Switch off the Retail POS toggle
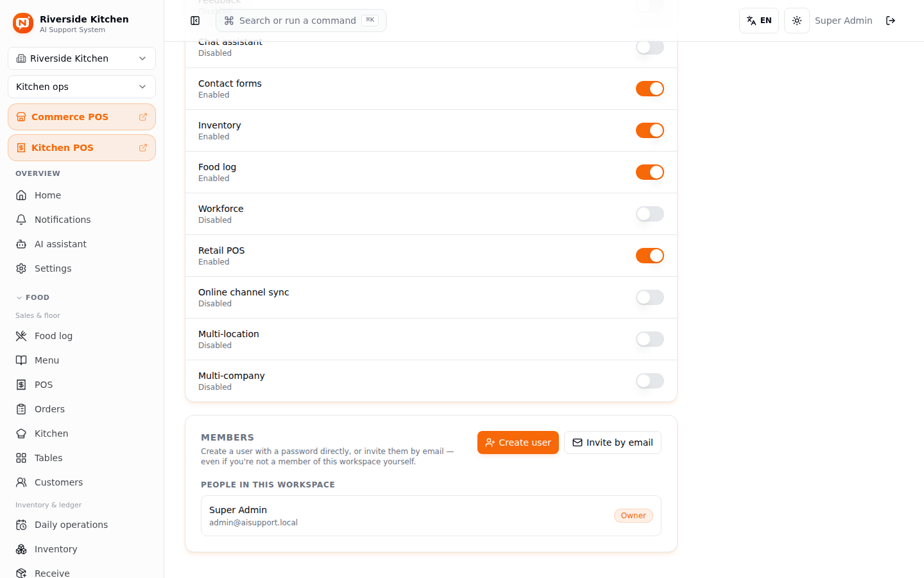This screenshot has height=578, width=924. [x=650, y=256]
